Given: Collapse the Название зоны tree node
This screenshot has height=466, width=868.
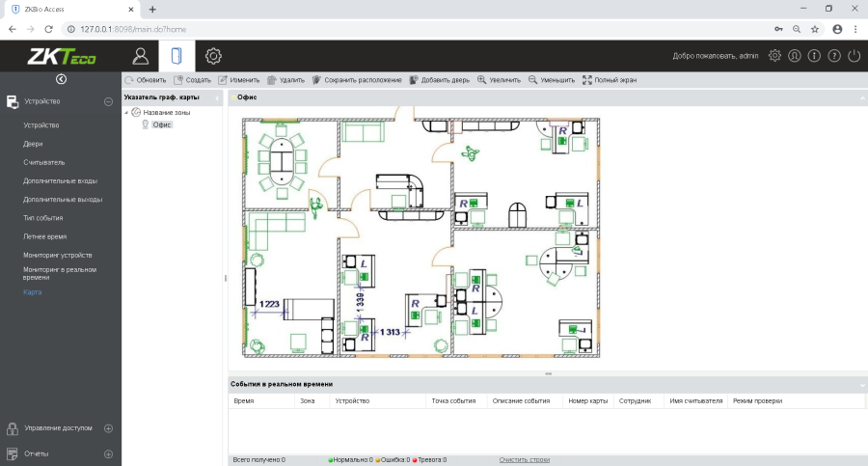Looking at the screenshot, I should pos(126,113).
